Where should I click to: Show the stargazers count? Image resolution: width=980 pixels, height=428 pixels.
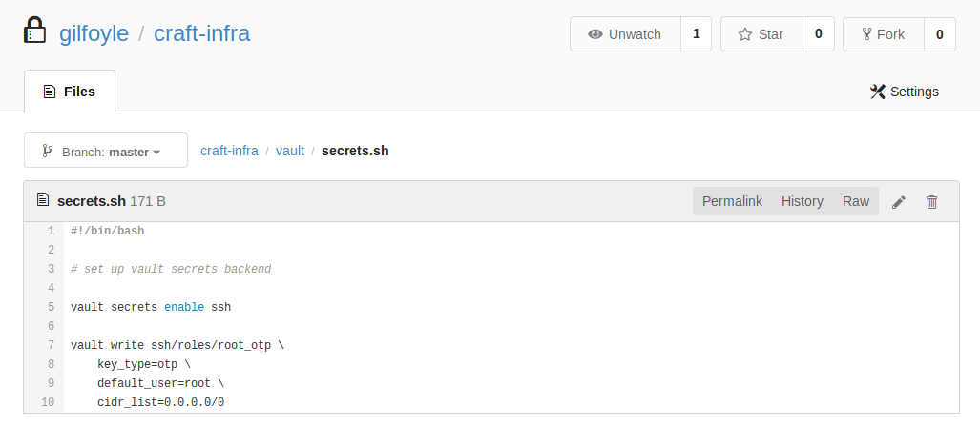(818, 34)
